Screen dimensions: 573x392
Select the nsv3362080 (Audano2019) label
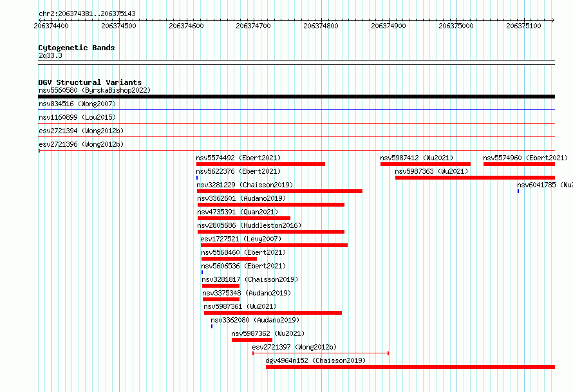(x=255, y=320)
